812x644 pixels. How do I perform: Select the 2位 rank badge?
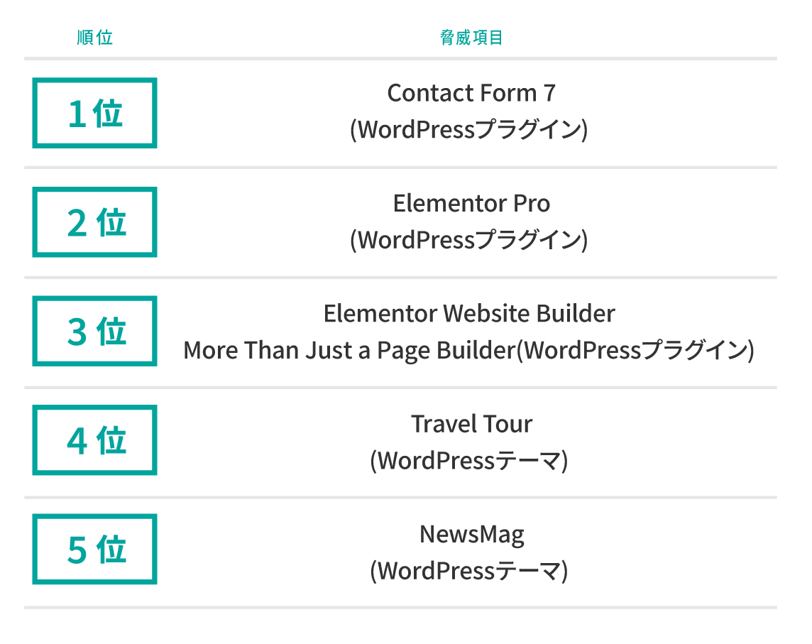[94, 223]
